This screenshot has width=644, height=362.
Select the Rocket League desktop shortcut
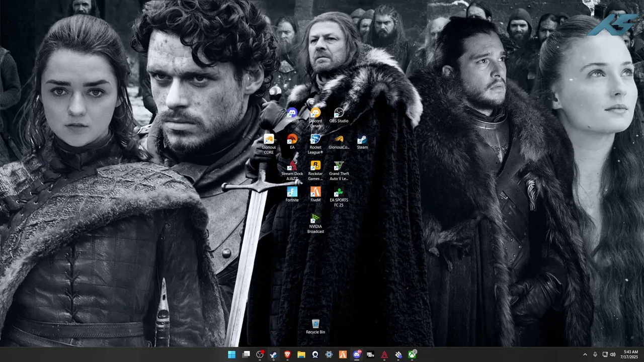[x=315, y=144]
